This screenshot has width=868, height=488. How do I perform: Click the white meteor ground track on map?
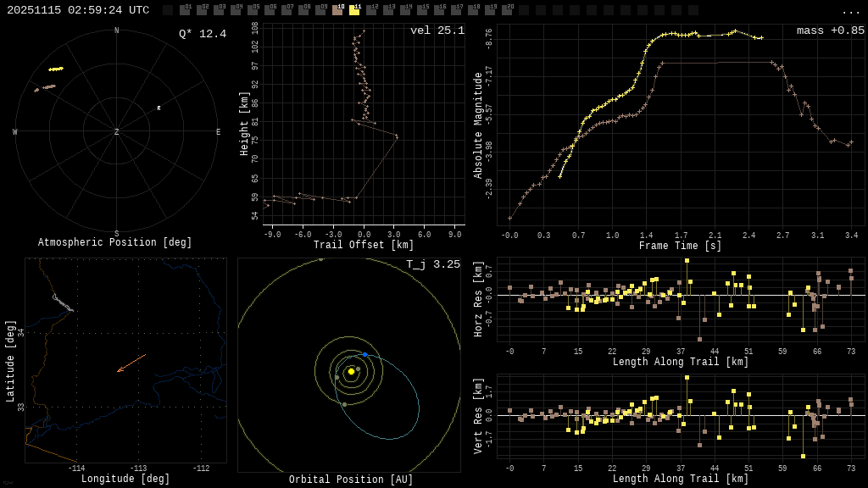tap(63, 303)
